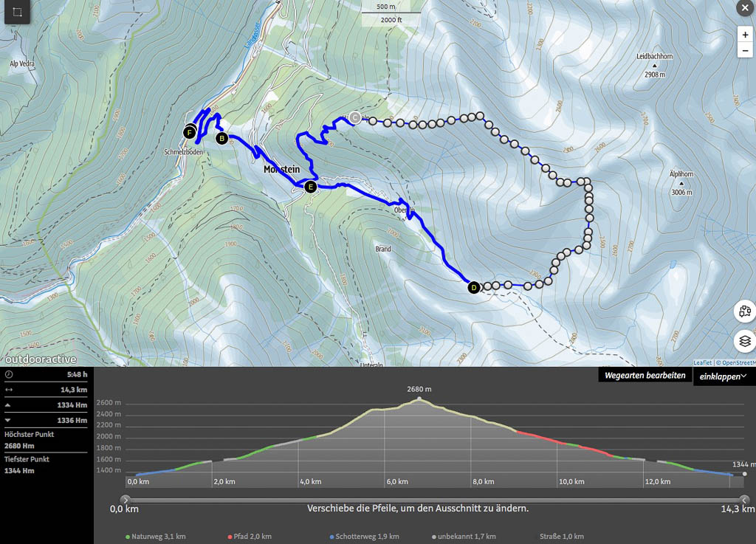Open the Leaflet attribution link

point(702,362)
